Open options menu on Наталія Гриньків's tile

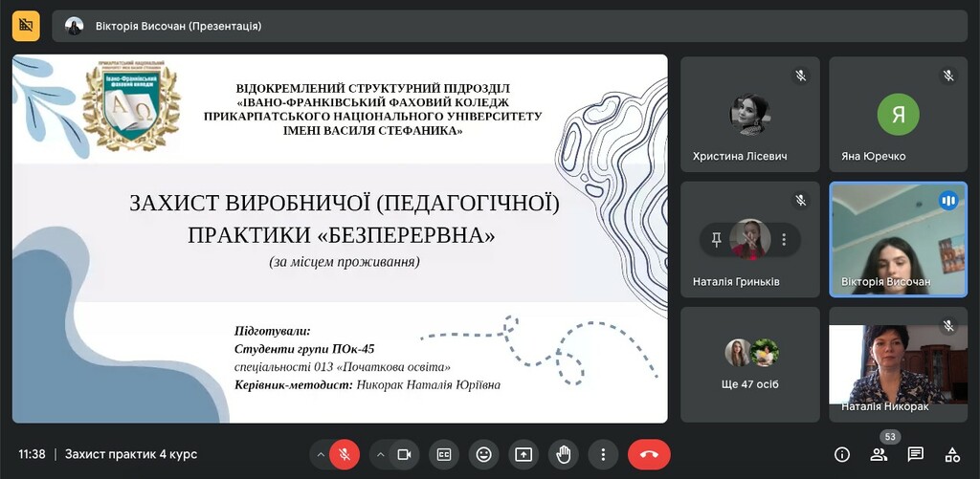tap(784, 239)
